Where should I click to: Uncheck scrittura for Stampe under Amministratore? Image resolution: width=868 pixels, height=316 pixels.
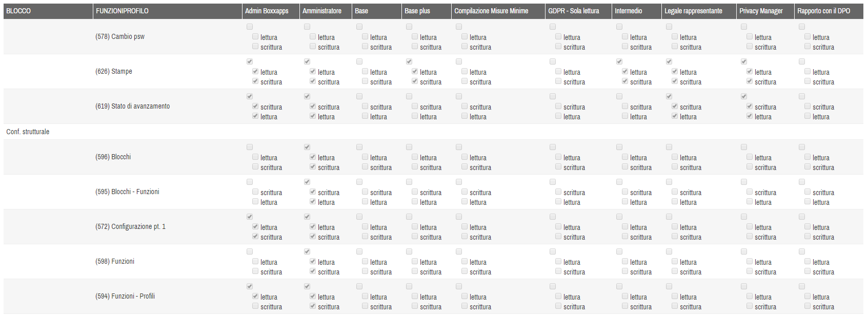[313, 81]
